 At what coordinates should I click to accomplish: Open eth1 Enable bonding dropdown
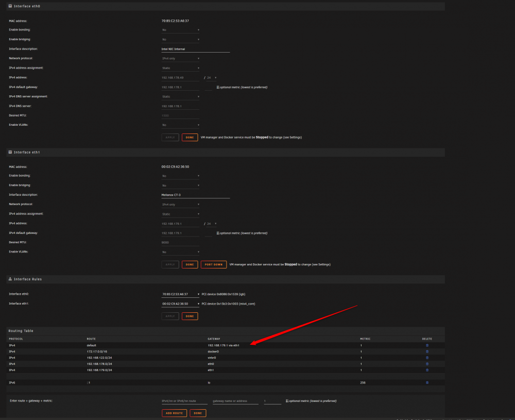coord(180,176)
